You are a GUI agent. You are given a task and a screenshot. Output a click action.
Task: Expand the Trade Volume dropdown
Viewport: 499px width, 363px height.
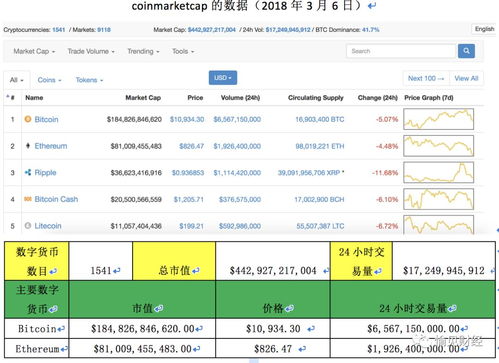coord(91,51)
